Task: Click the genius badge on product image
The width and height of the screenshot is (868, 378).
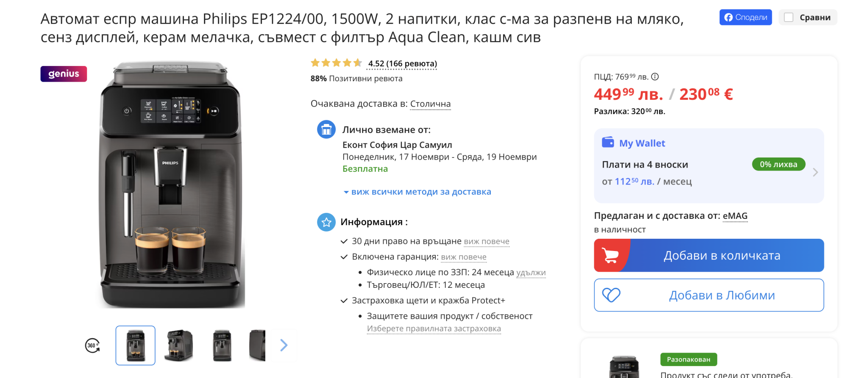Action: coord(64,74)
